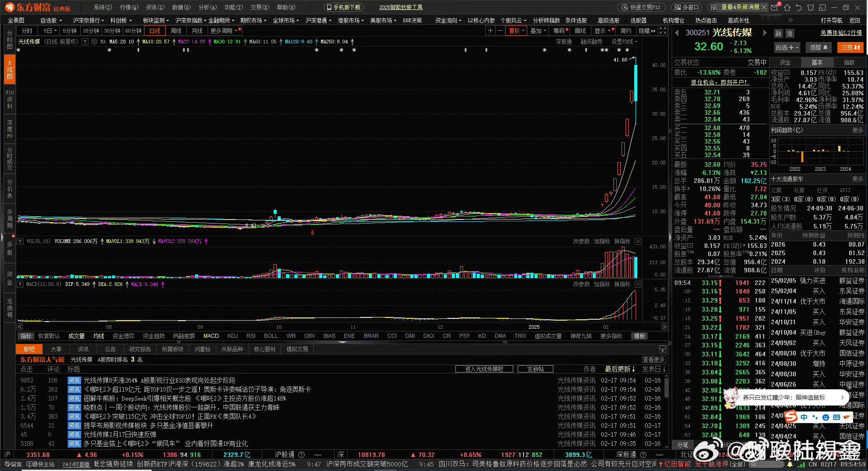
Task: Switch to 月线 monthly period
Action: coord(197,31)
